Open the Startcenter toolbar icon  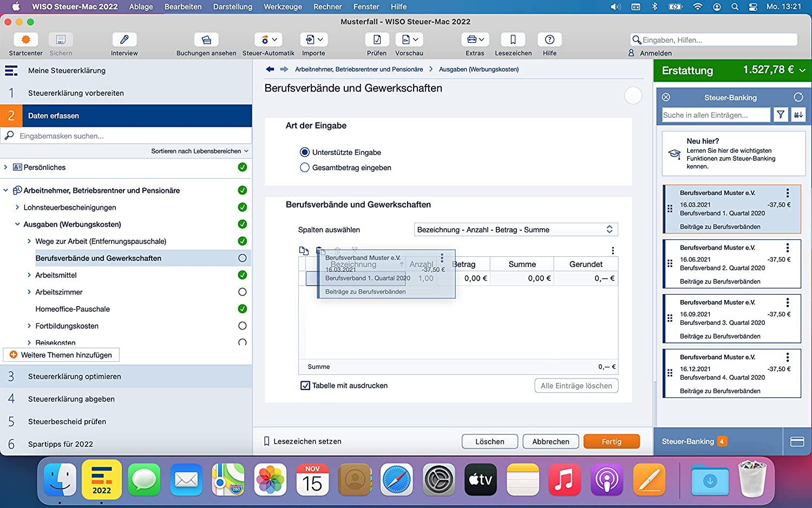(25, 40)
